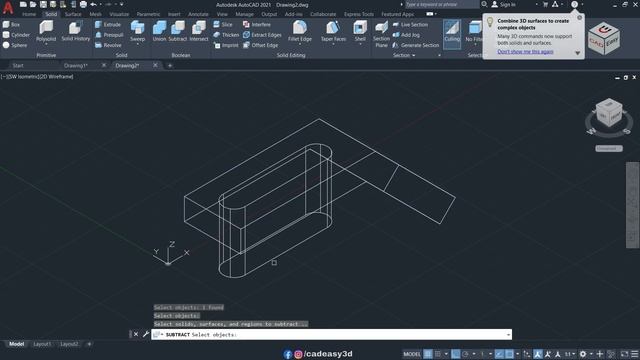The height and width of the screenshot is (360, 640).
Task: Open the Fillet Edge dropdown arrow
Action: [x=300, y=44]
